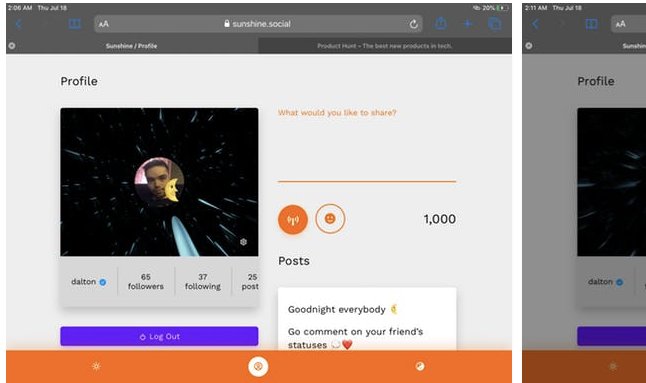Click the Profile heading in left window

click(x=79, y=81)
